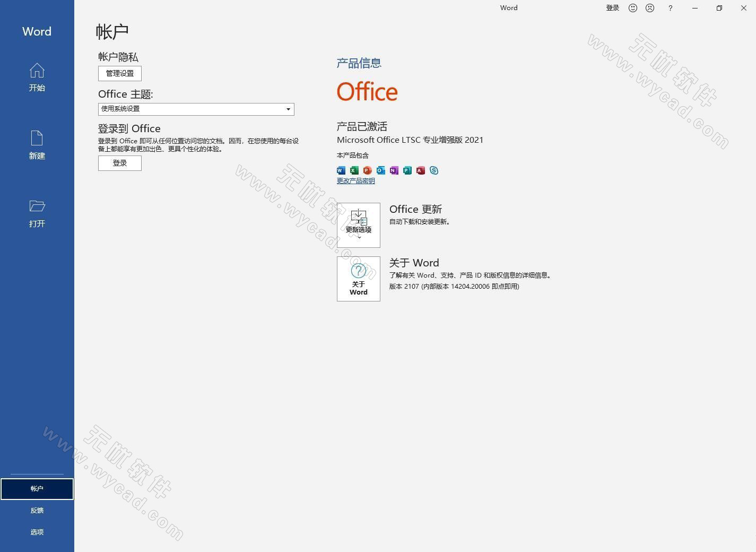Click the Publisher app icon under 本产品包含
756x552 pixels.
pos(407,170)
